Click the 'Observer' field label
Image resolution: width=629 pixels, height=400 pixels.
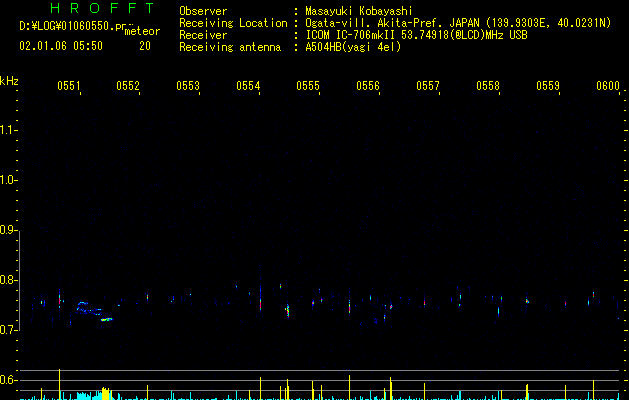(x=203, y=11)
